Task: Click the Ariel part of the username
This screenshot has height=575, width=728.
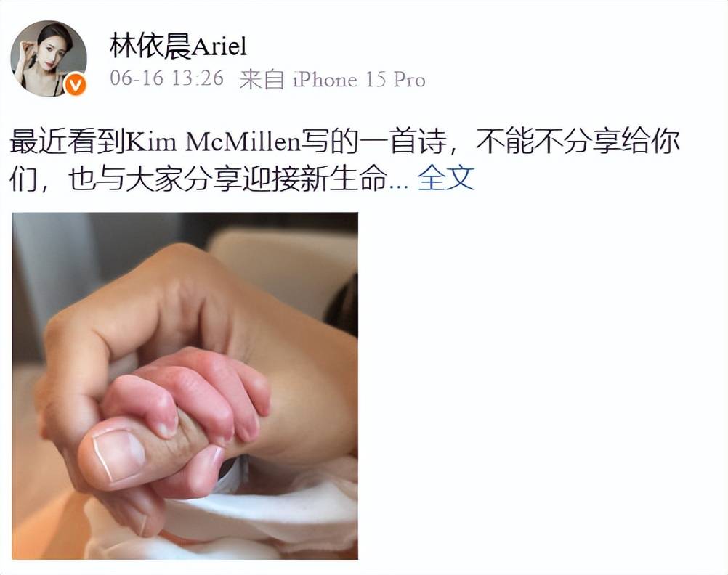Action: pos(219,47)
